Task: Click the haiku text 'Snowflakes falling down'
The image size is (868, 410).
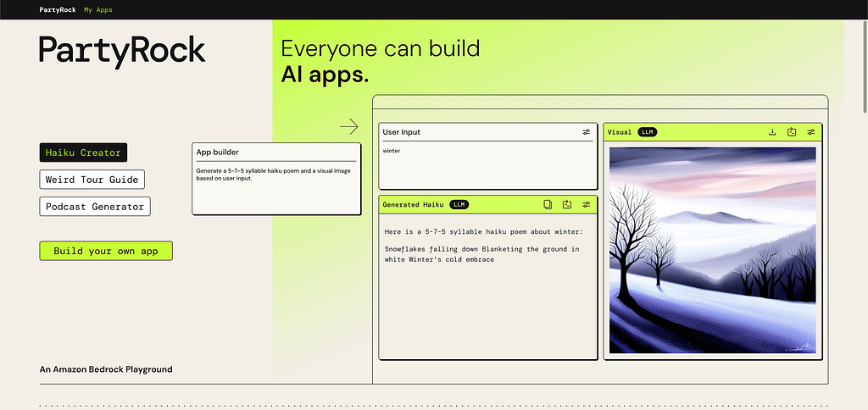Action: point(431,249)
